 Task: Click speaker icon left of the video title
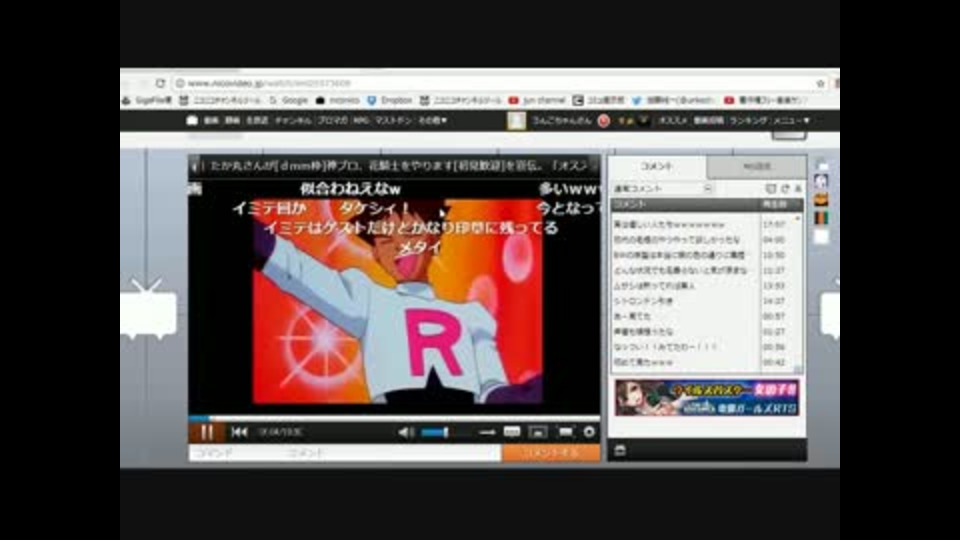tap(195, 166)
